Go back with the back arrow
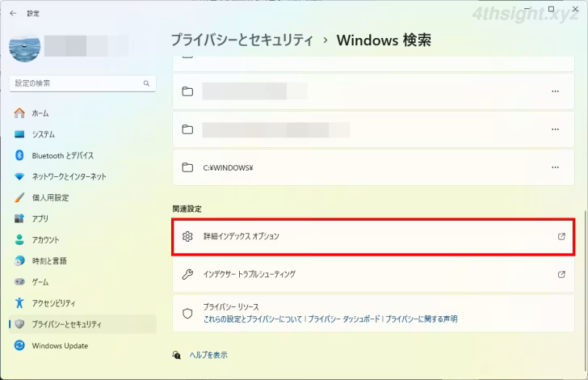The height and width of the screenshot is (380, 588). [x=13, y=14]
